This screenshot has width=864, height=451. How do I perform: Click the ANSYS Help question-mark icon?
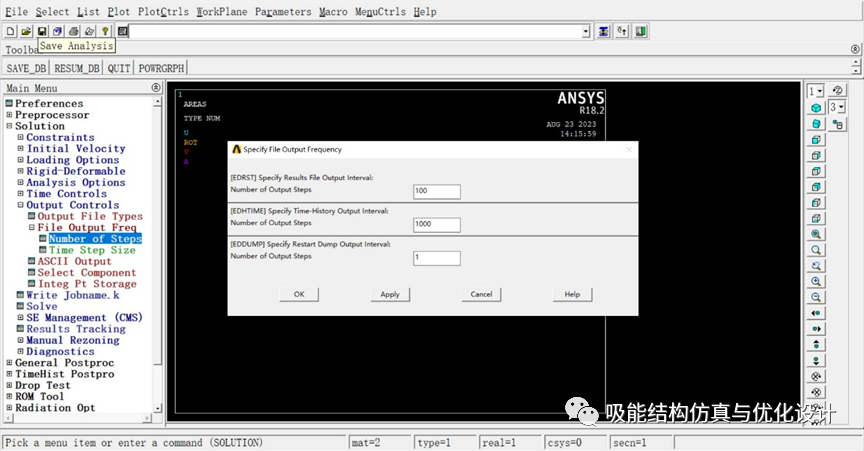[x=105, y=31]
